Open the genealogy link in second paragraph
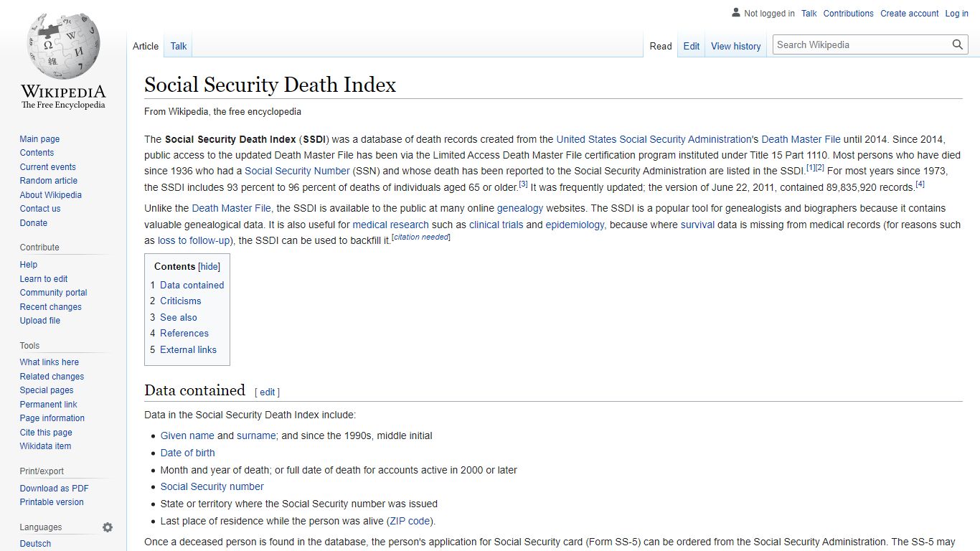 pos(520,208)
